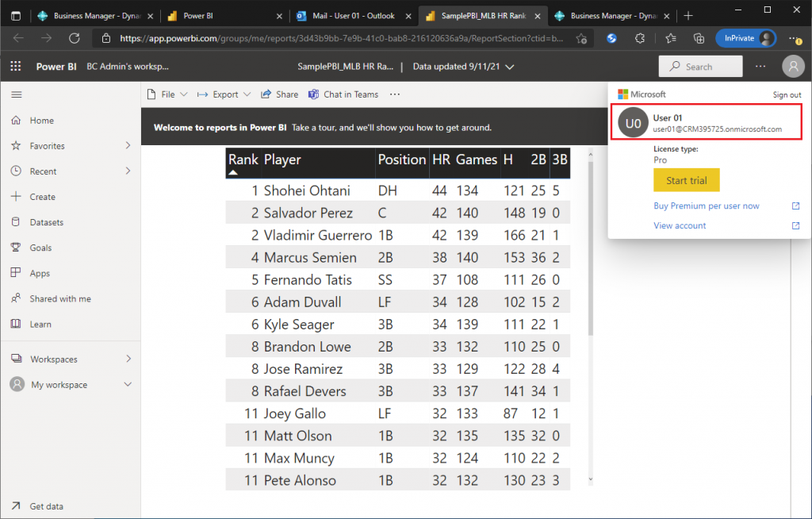Open the Power BI app launcher waffle
The width and height of the screenshot is (812, 519).
[16, 67]
